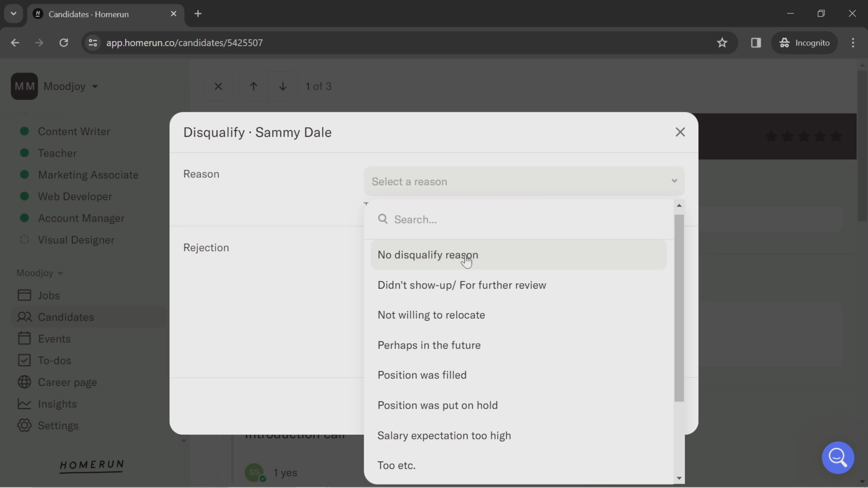This screenshot has height=488, width=868.
Task: Click the browser back button
Action: click(15, 43)
